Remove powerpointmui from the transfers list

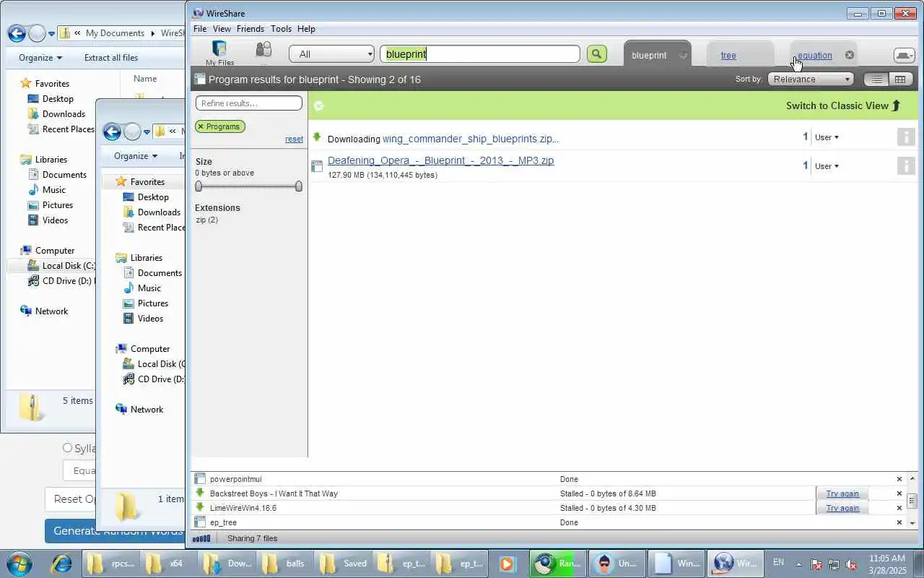(899, 479)
